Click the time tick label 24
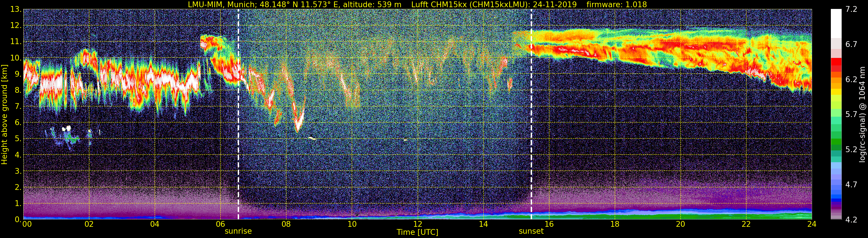 [812, 224]
